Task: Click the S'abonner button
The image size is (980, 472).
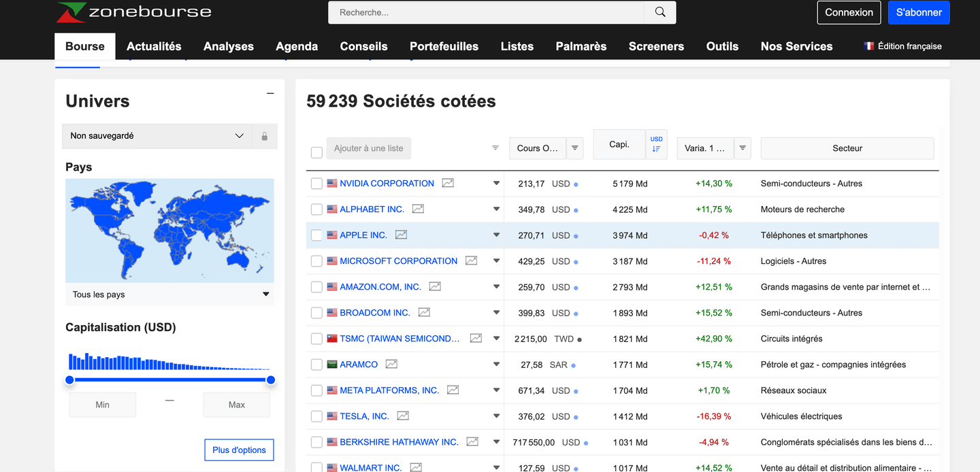Action: [919, 12]
